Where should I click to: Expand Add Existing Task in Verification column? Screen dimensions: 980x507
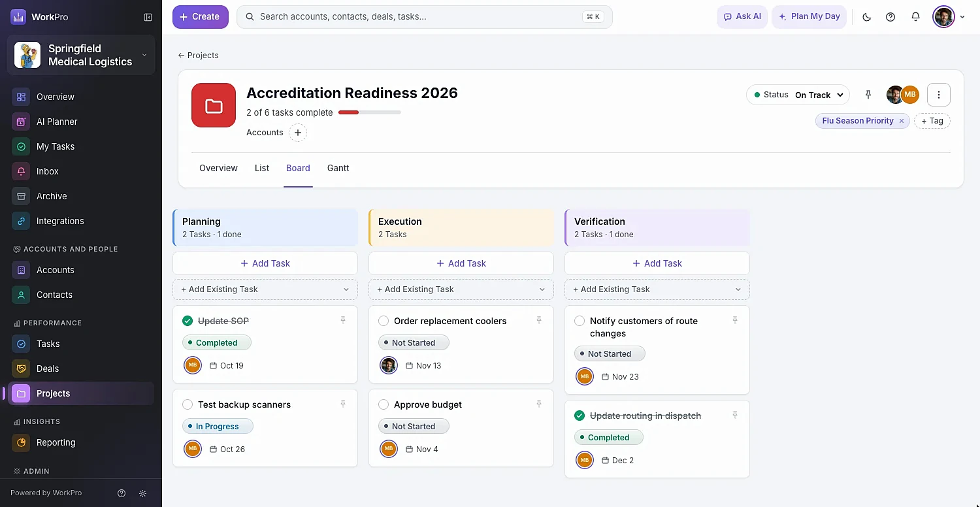coord(657,289)
